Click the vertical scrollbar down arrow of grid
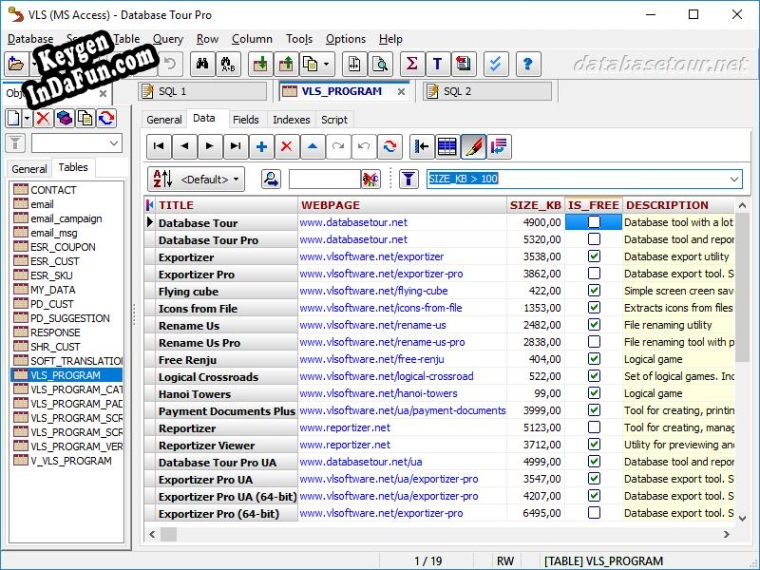 pos(742,518)
